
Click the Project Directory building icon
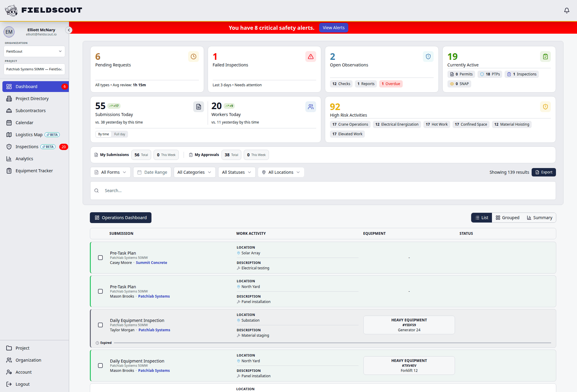coord(9,99)
